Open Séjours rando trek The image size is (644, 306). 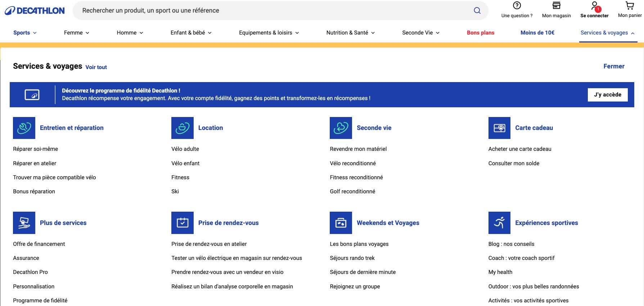(352, 258)
